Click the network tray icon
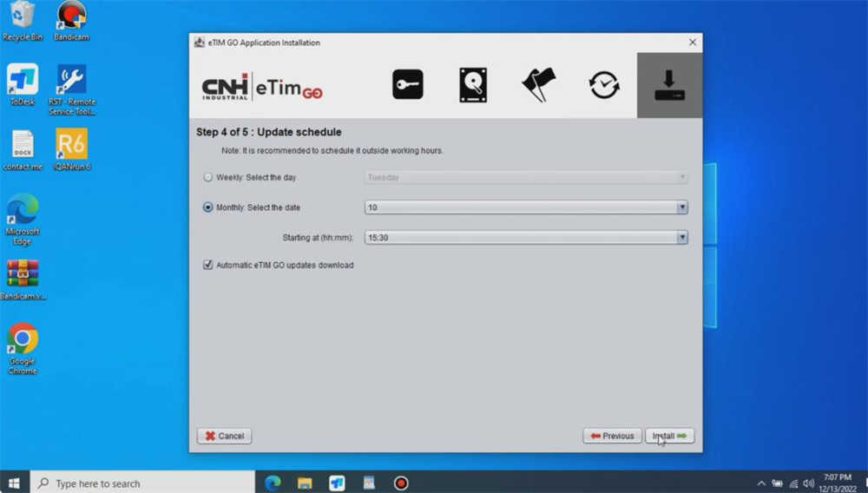 coord(793,483)
